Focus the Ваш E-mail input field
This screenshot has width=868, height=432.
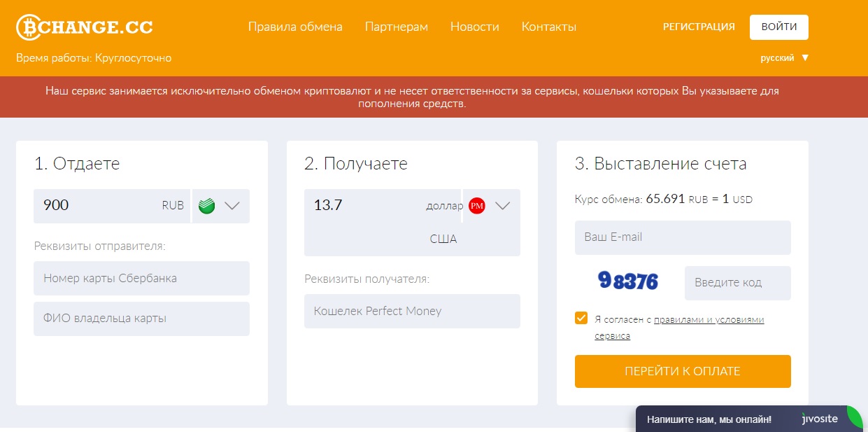pos(682,237)
